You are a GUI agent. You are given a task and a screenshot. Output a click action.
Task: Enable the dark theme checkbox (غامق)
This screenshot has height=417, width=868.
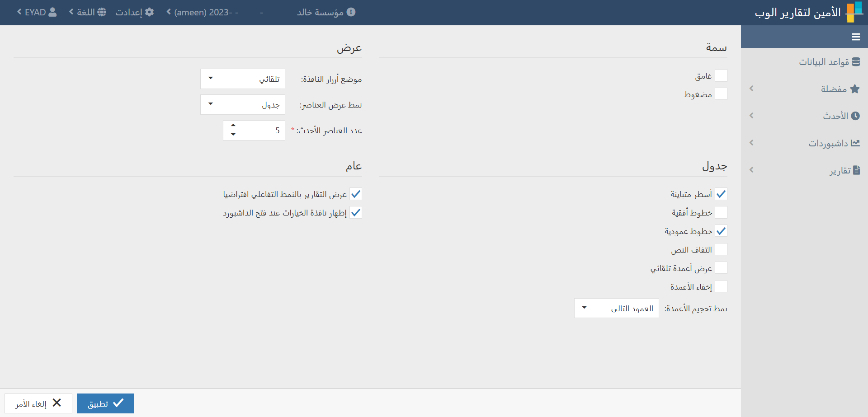(721, 75)
